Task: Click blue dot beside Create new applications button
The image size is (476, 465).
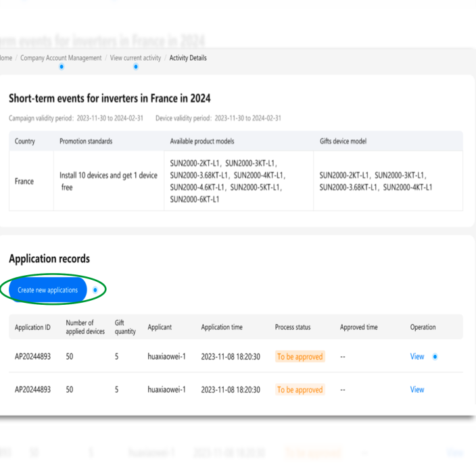Action: 95,290
